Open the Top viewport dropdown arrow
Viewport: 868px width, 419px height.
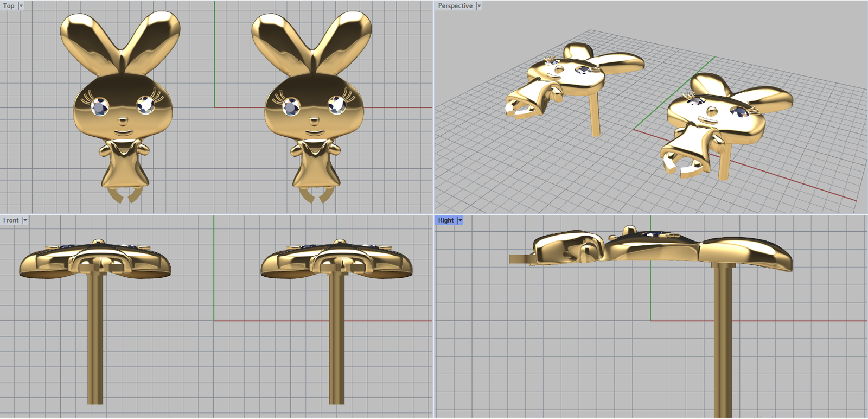(21, 6)
